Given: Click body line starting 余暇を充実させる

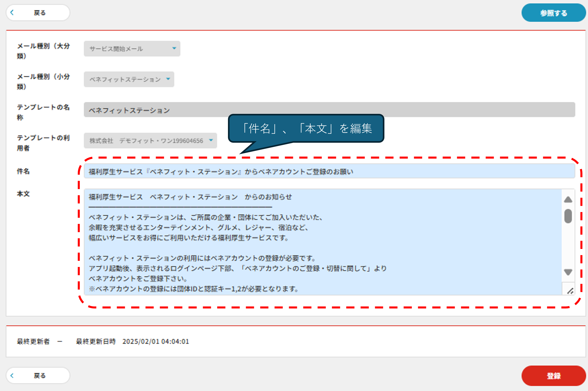Looking at the screenshot, I should click(x=199, y=228).
